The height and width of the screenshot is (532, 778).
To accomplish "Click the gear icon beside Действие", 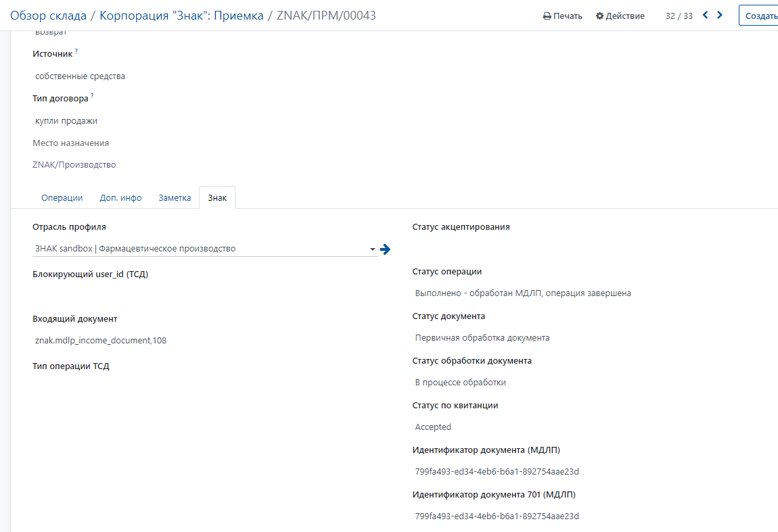I will tap(599, 16).
